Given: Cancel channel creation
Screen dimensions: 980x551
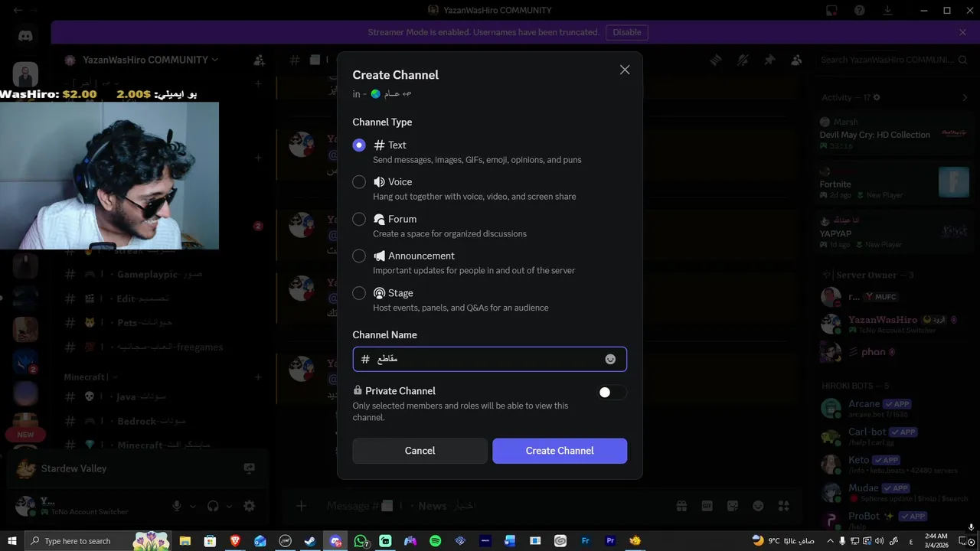Looking at the screenshot, I should tap(420, 451).
